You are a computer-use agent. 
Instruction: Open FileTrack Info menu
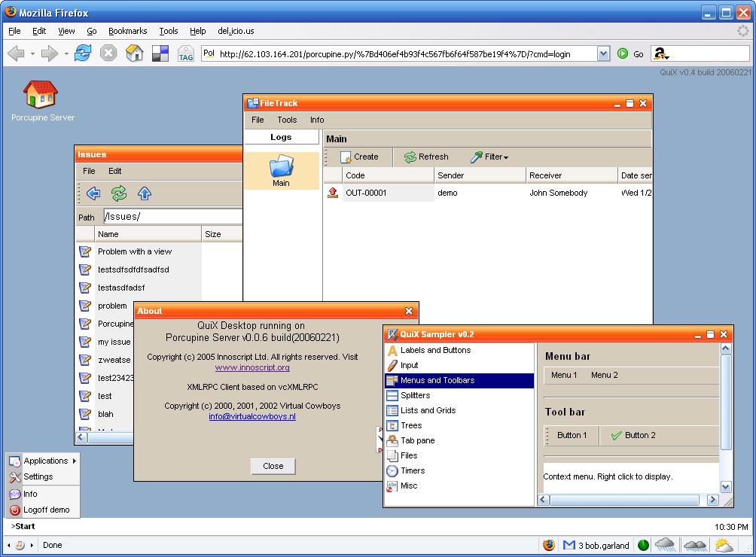[317, 120]
